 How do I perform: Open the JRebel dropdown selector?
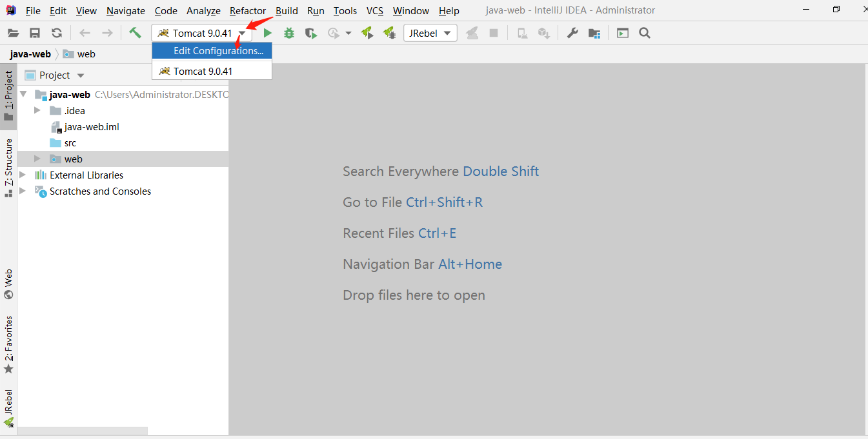(430, 33)
